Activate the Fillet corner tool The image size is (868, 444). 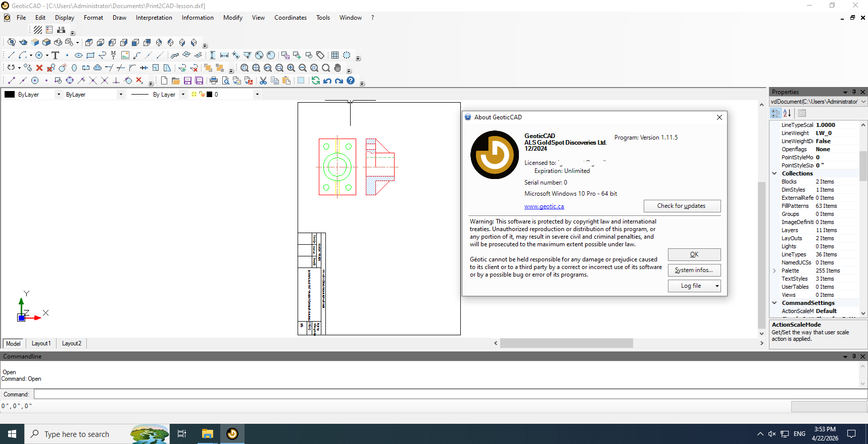tap(132, 68)
